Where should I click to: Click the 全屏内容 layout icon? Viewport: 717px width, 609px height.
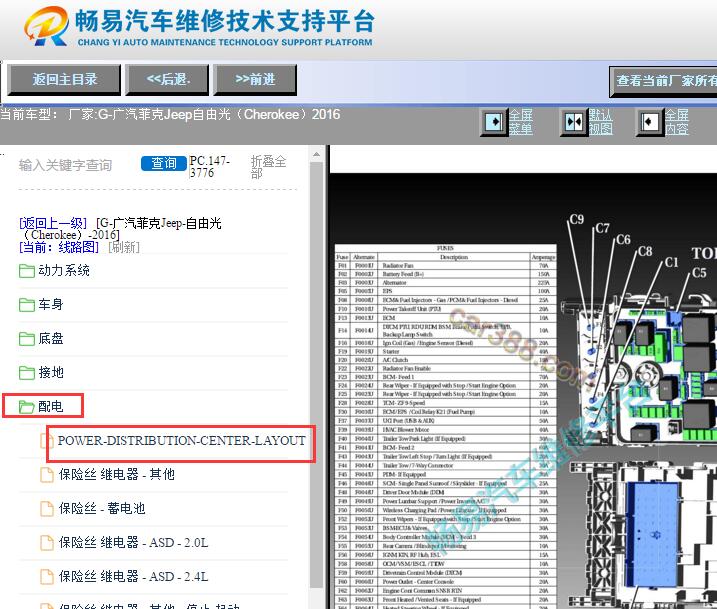point(650,122)
